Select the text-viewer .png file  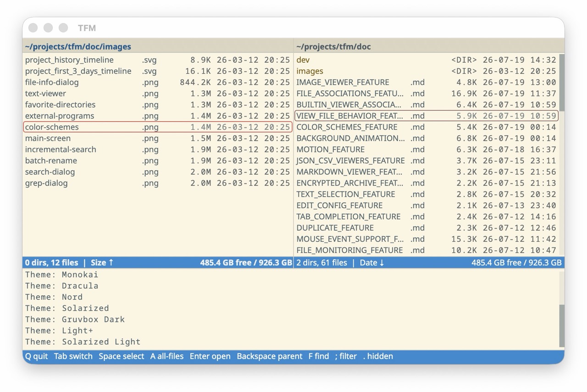click(x=158, y=94)
